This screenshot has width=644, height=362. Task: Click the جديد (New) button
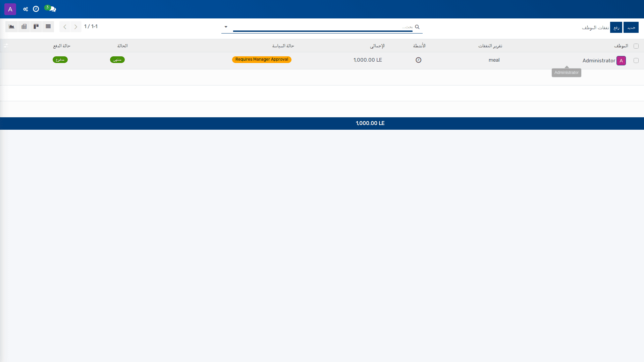pos(631,27)
